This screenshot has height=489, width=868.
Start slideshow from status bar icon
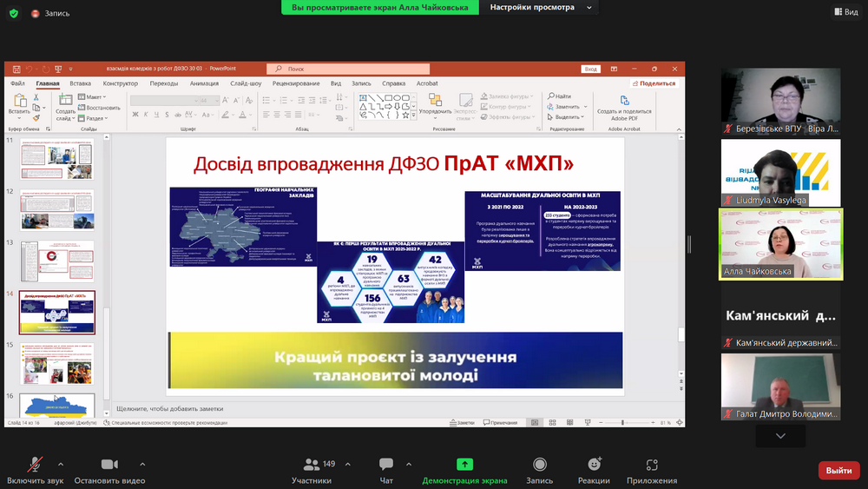pyautogui.click(x=588, y=422)
